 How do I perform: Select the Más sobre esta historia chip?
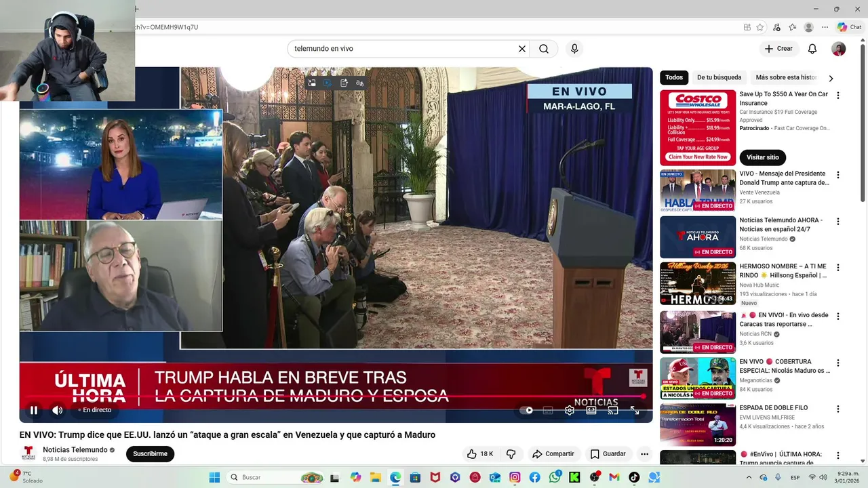786,77
